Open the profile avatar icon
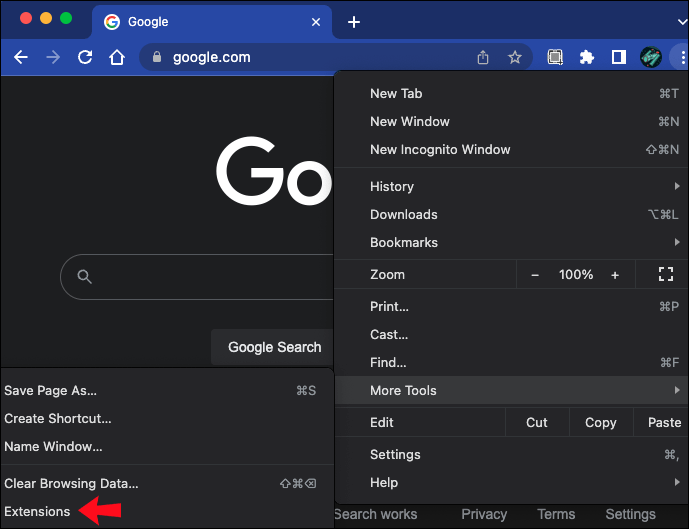 (651, 57)
